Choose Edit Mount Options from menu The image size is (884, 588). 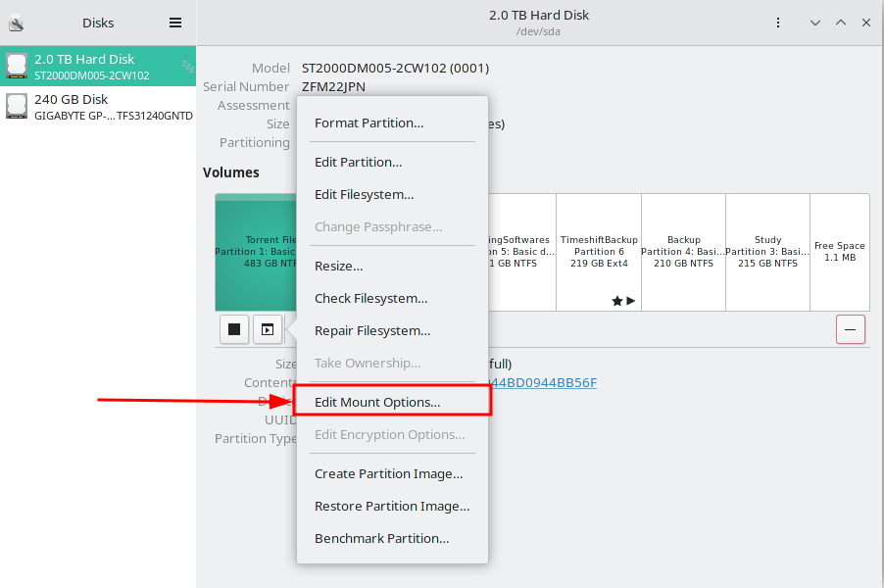377,402
